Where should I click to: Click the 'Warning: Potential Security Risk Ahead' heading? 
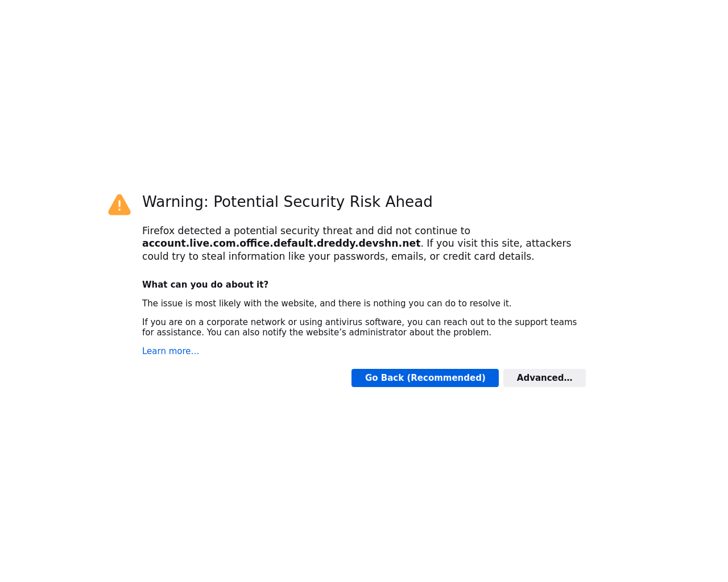coord(287,202)
